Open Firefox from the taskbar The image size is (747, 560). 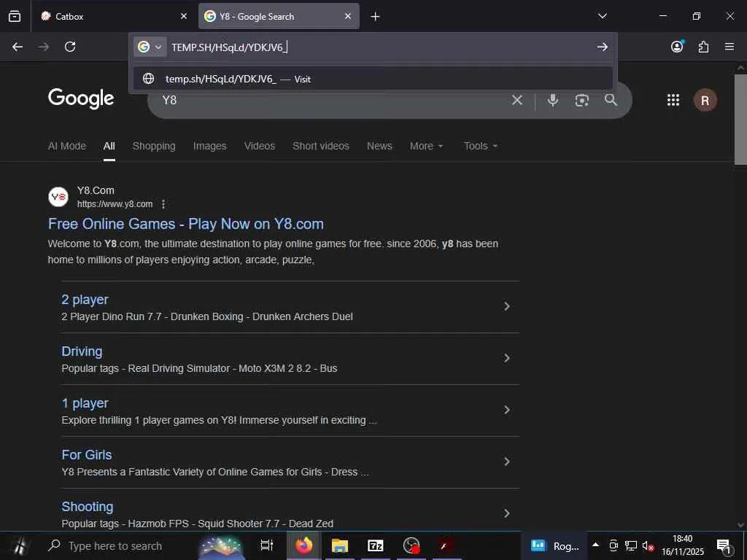tap(303, 545)
